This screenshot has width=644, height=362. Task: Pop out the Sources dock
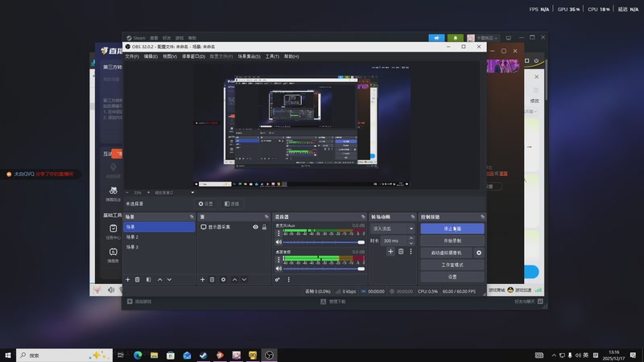[x=266, y=216]
